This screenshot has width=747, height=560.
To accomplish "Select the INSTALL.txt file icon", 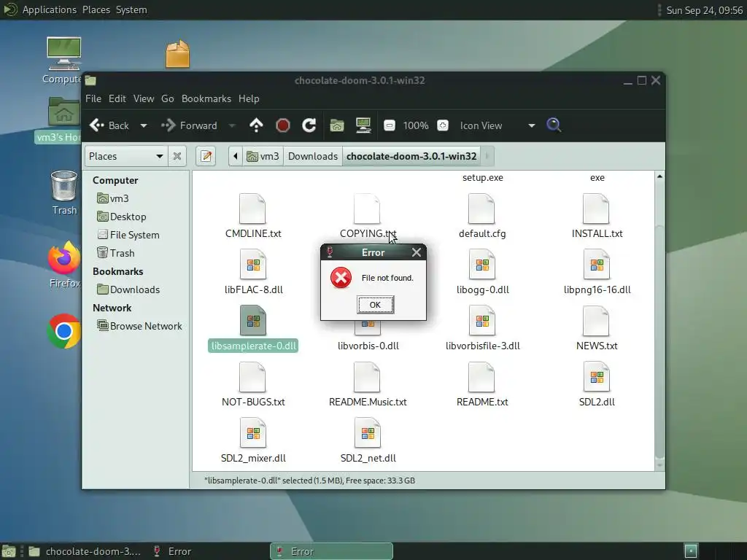I will click(x=597, y=209).
